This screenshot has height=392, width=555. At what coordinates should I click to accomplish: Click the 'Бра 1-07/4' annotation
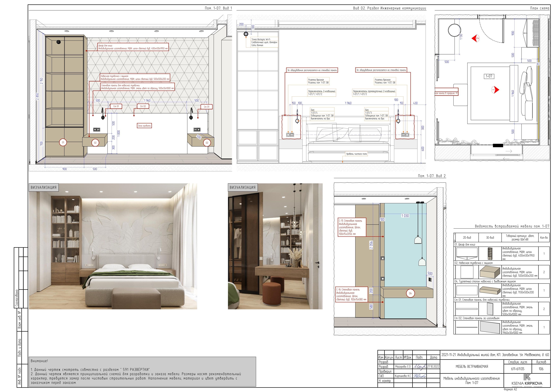click(322, 114)
